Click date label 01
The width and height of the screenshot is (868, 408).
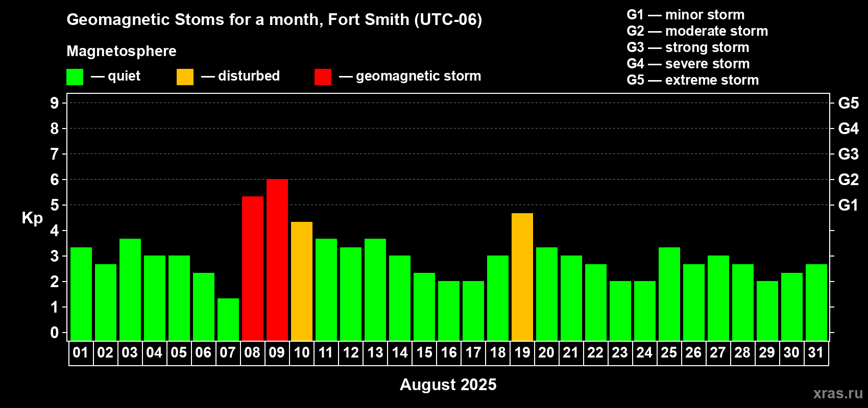(x=81, y=352)
